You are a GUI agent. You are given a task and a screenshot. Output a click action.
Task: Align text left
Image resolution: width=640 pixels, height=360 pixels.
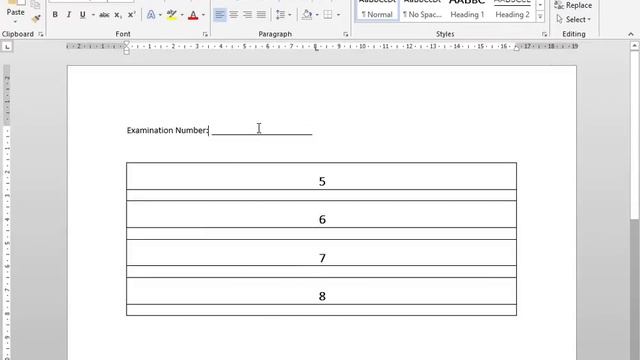[220, 15]
